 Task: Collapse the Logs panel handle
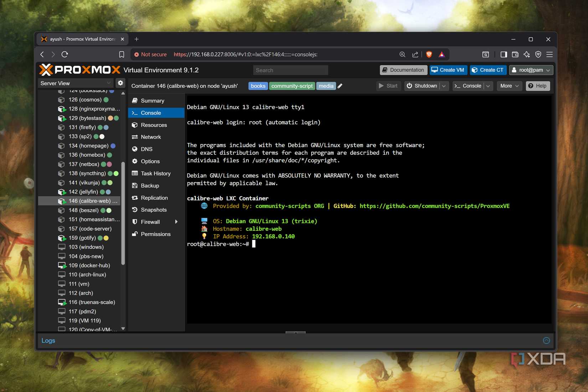[295, 332]
